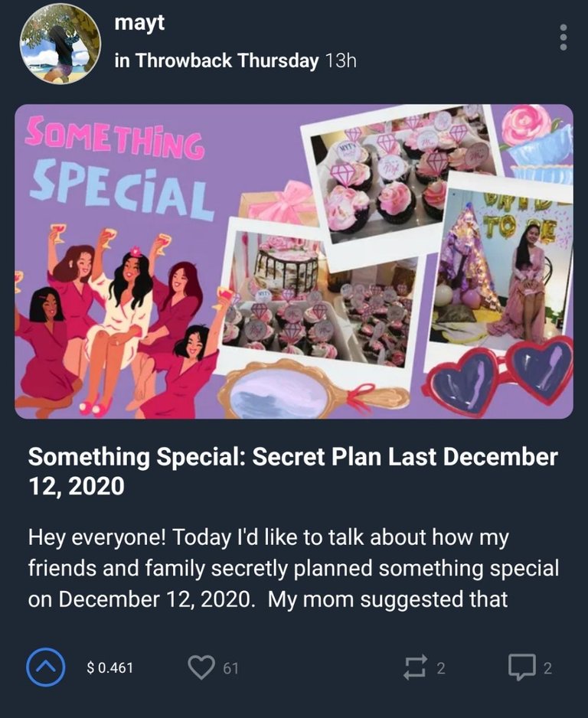Like the post with the heart icon
The width and height of the screenshot is (588, 718).
click(201, 667)
